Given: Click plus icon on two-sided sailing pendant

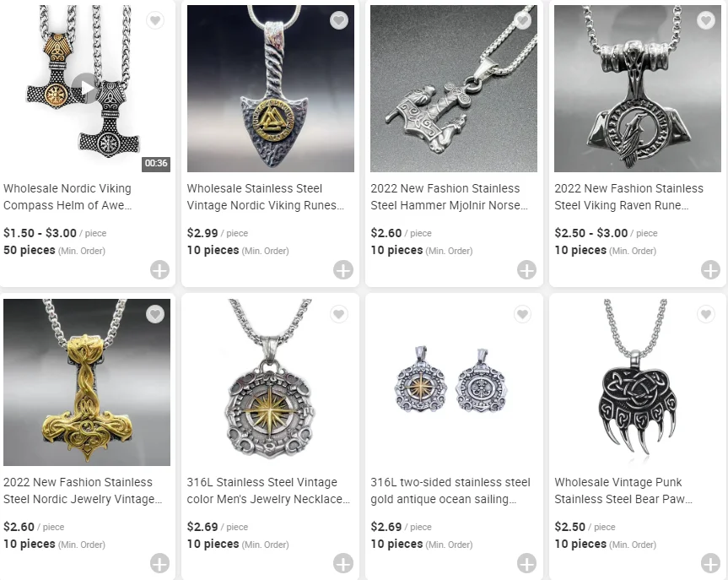Looking at the screenshot, I should pyautogui.click(x=527, y=564).
